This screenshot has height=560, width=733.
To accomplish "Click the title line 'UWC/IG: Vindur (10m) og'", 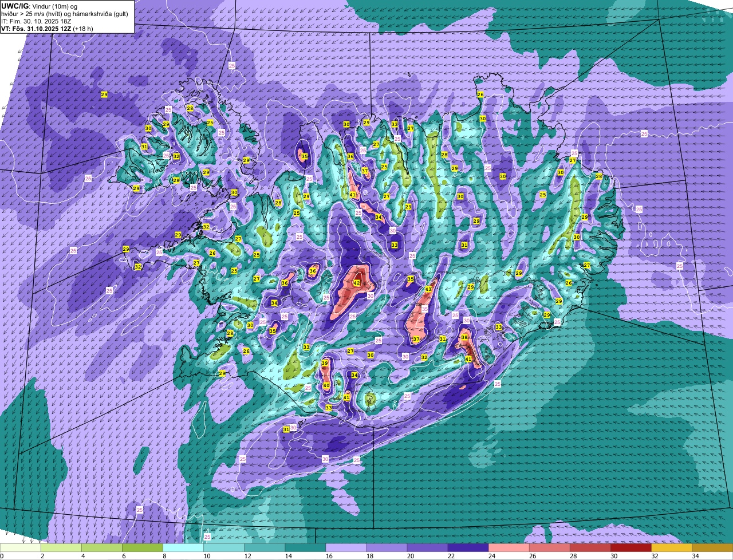I will 38,6.
